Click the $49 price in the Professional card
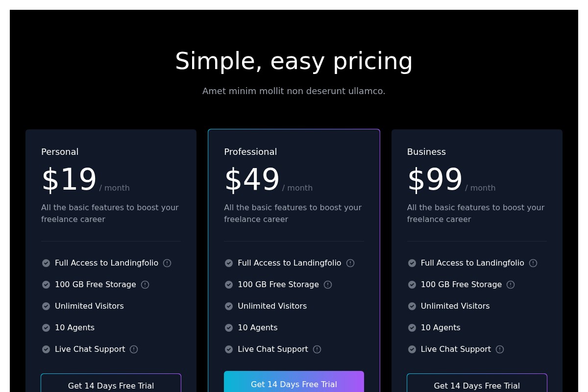Image resolution: width=588 pixels, height=392 pixels. pyautogui.click(x=251, y=179)
